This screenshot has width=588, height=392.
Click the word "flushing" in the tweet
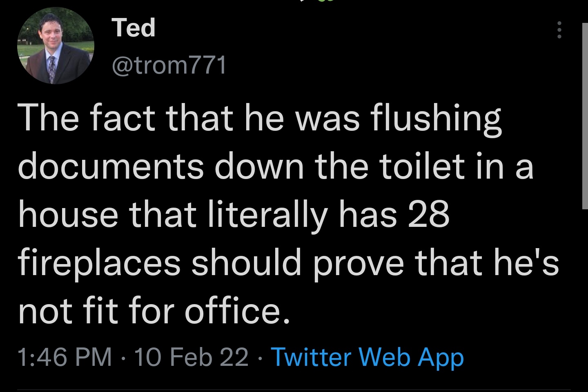(x=436, y=119)
